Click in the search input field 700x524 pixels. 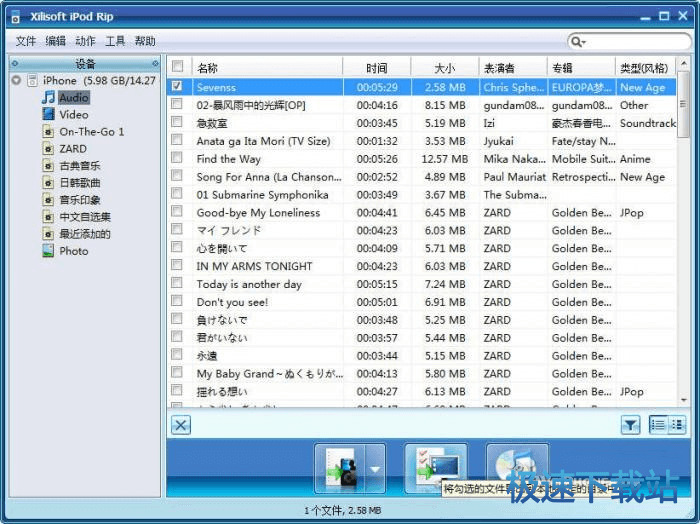[636, 42]
